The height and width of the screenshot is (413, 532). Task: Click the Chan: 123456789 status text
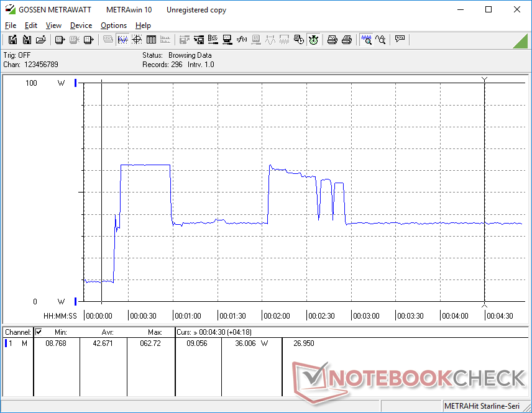[31, 65]
